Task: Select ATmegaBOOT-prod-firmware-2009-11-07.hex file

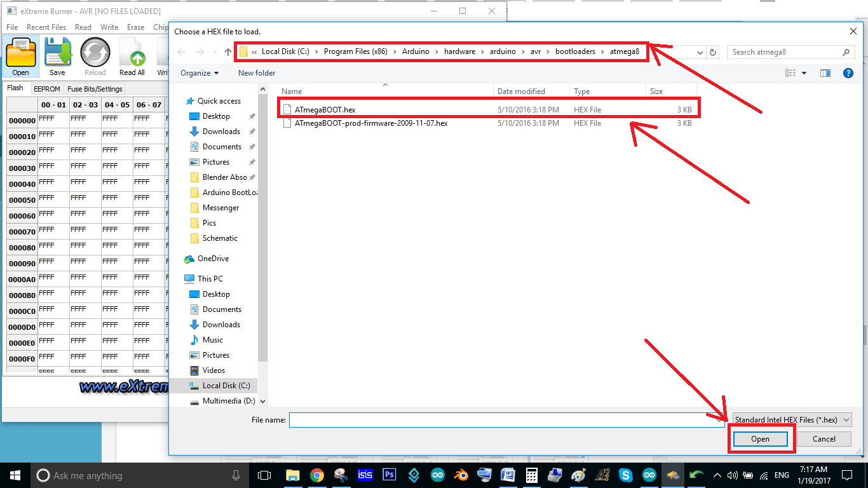Action: (487, 123)
